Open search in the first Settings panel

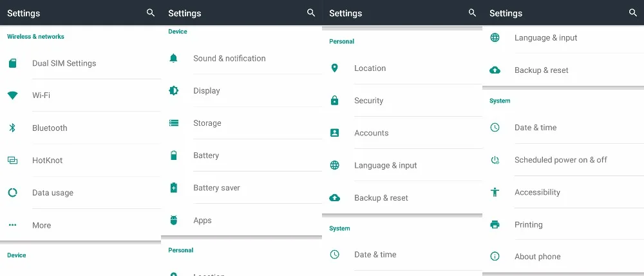(x=151, y=13)
